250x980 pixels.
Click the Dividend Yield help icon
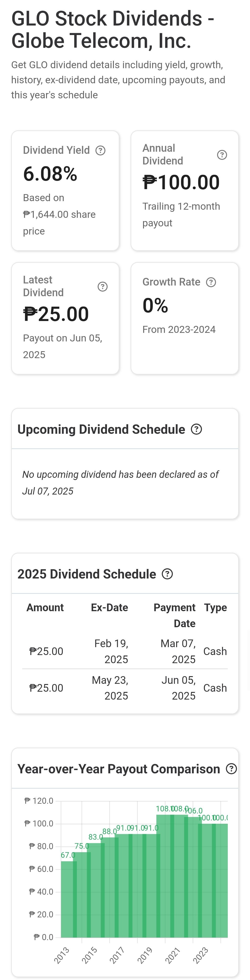(100, 151)
